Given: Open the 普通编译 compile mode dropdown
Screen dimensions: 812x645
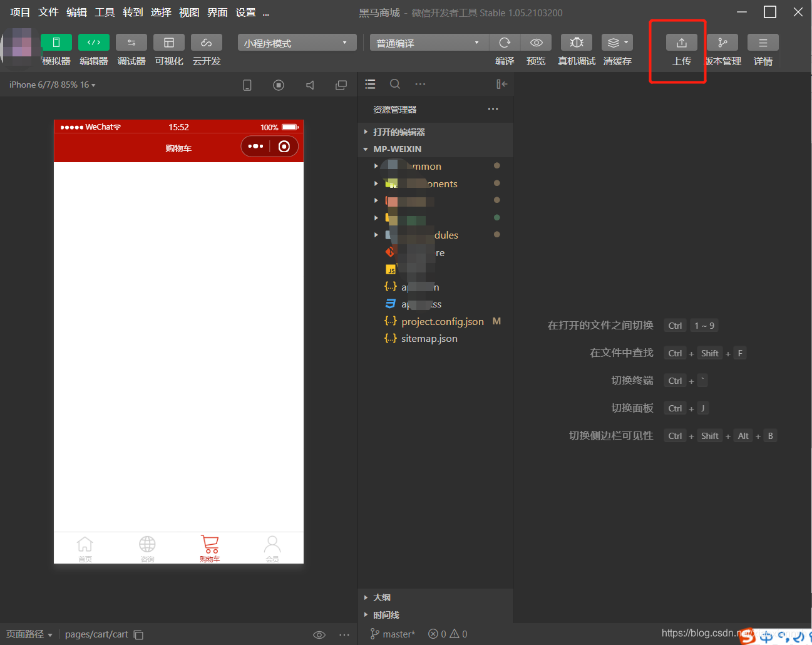Looking at the screenshot, I should click(x=429, y=43).
